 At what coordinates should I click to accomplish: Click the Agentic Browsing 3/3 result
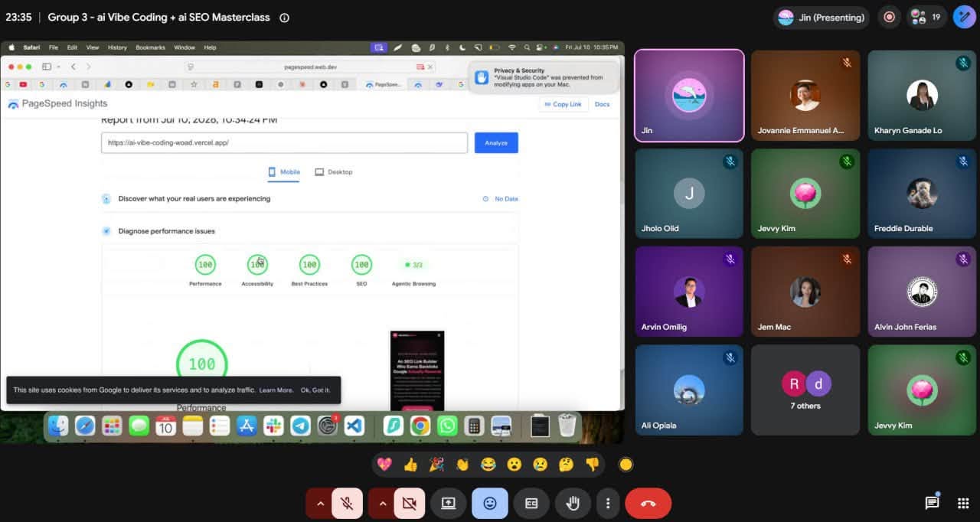point(413,265)
